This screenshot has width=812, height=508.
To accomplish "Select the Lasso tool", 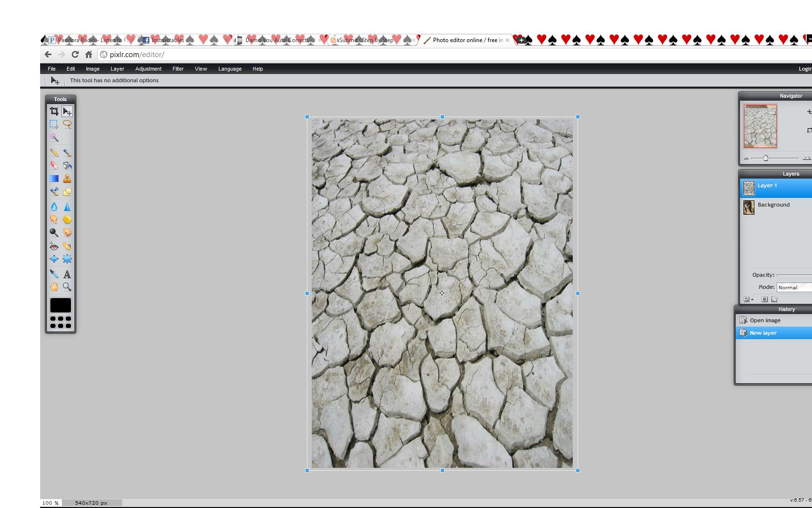I will click(67, 124).
